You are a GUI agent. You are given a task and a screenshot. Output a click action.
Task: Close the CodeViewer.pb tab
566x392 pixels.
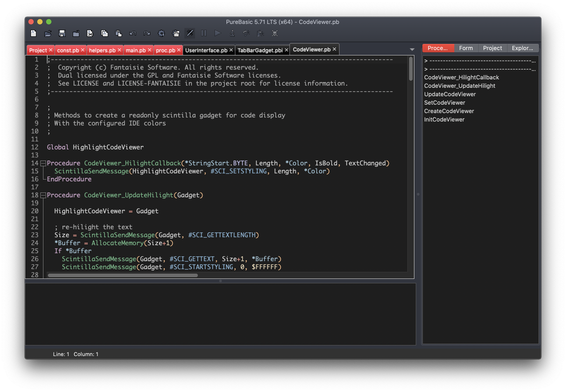coord(335,49)
